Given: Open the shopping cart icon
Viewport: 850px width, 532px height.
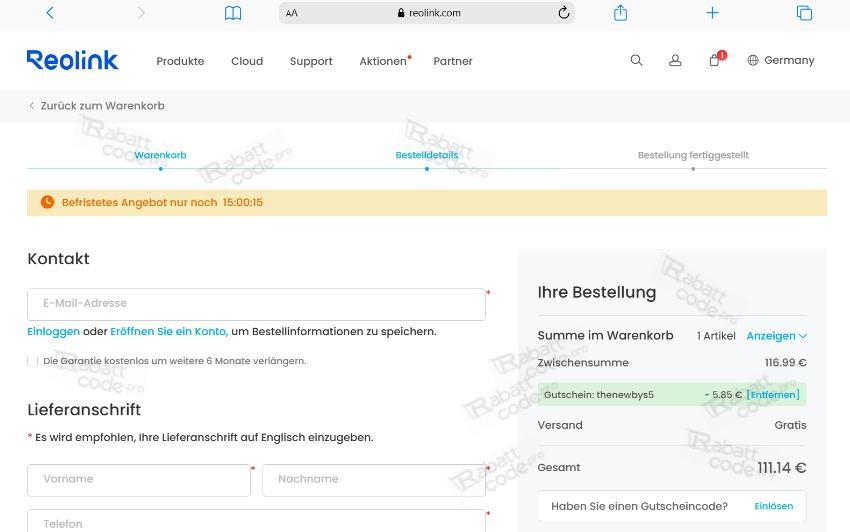Looking at the screenshot, I should click(x=715, y=60).
